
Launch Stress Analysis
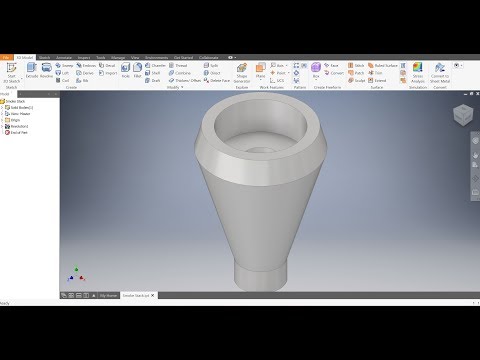click(418, 73)
